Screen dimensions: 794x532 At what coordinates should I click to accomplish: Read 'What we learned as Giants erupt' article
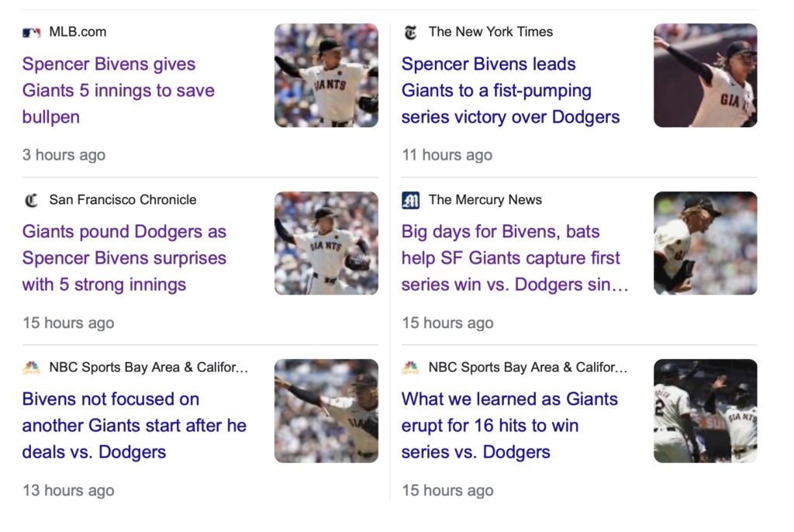[509, 426]
